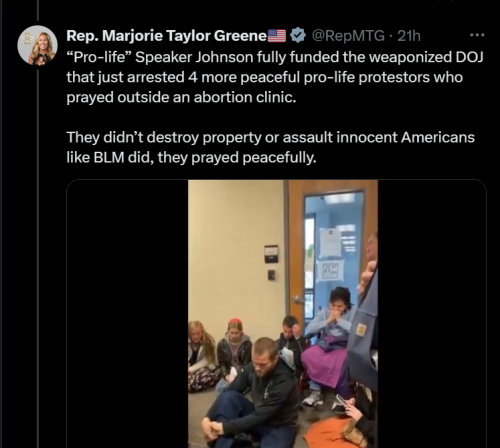Open tweet permalink via 21h timestamp

pyautogui.click(x=409, y=36)
